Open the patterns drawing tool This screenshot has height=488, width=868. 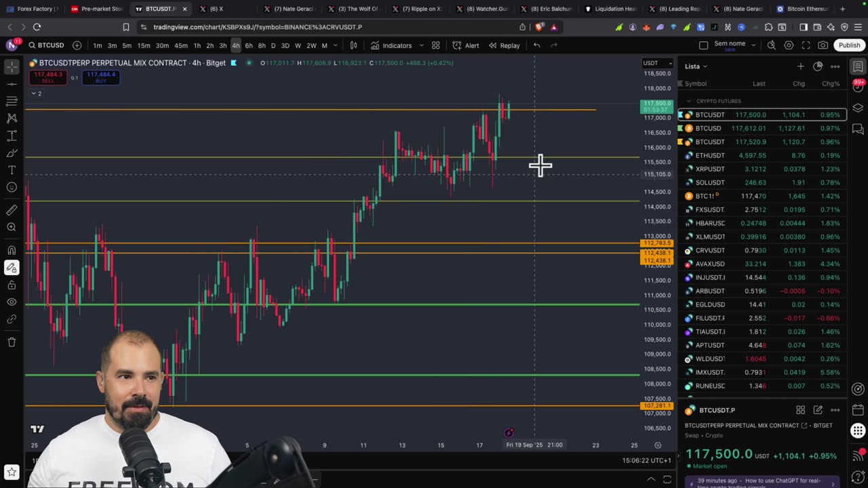pos(12,118)
